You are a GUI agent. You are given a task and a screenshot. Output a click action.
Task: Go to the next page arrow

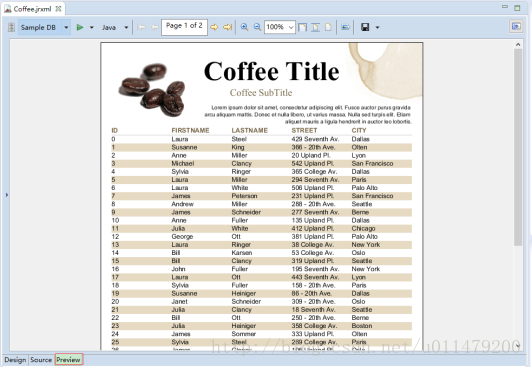214,27
